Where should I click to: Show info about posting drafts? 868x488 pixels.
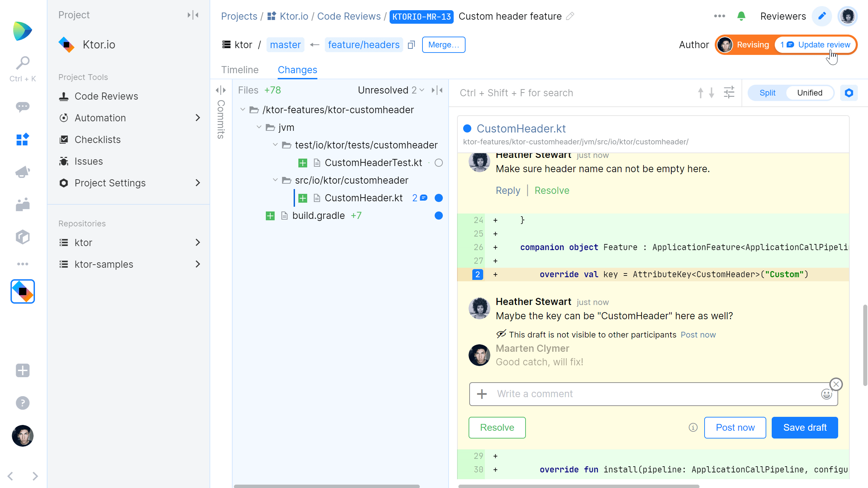693,428
